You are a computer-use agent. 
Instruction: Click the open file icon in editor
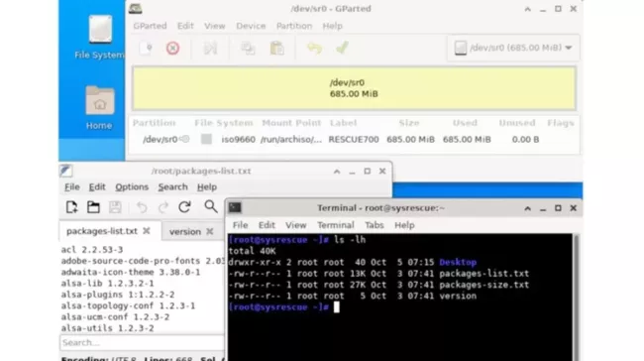pyautogui.click(x=93, y=207)
